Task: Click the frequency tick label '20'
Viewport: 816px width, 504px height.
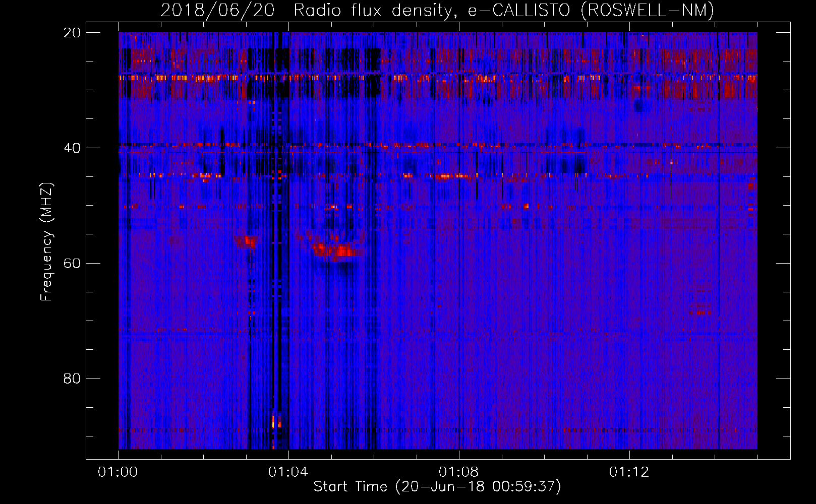Action: [72, 33]
